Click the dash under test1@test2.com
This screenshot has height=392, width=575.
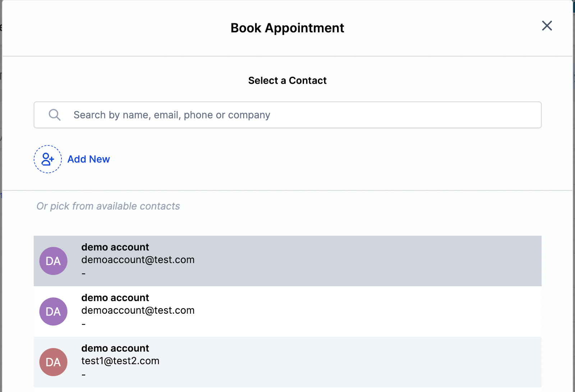click(x=83, y=375)
